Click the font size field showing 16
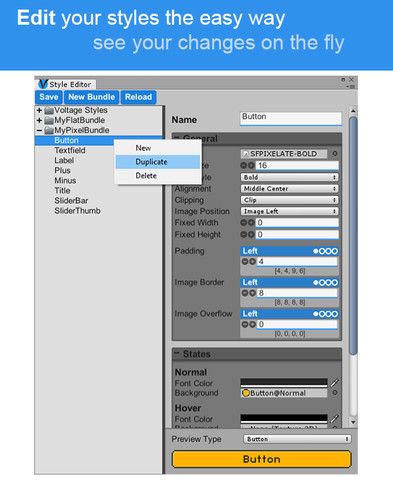 click(297, 165)
